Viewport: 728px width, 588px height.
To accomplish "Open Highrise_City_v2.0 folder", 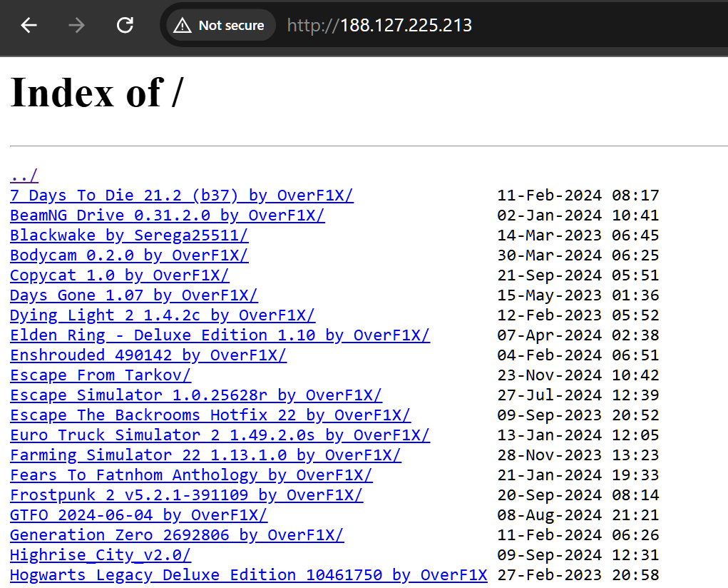I will (x=101, y=555).
